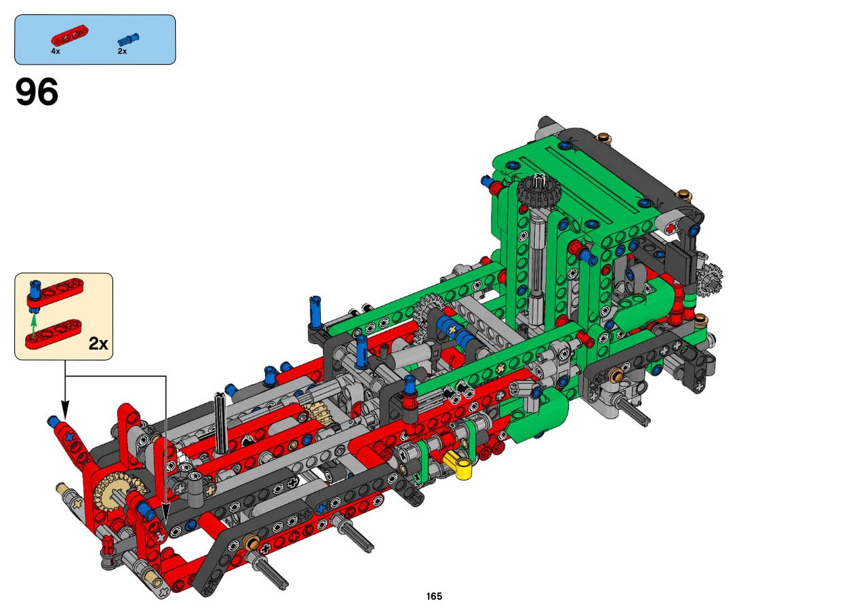Click the '4x' quantity label
The image size is (868, 614).
tap(56, 51)
